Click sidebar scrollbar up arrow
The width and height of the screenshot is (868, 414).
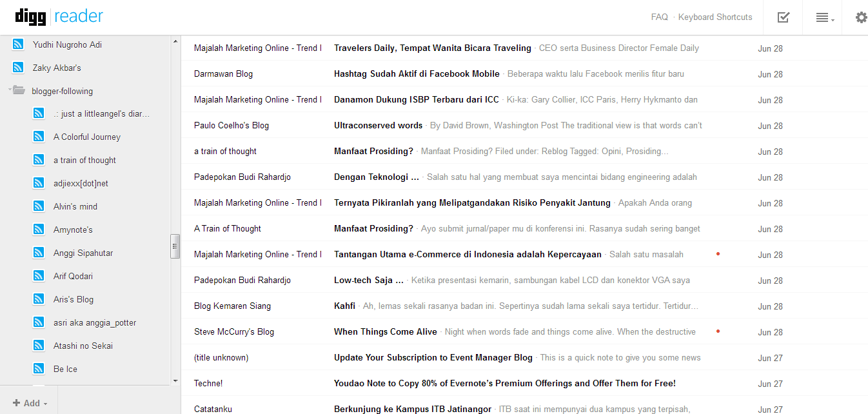175,42
